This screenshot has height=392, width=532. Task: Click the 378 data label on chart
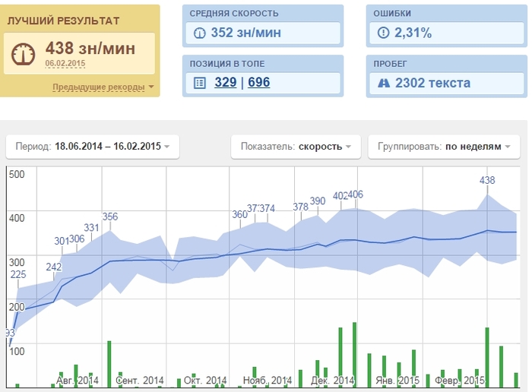coord(301,207)
